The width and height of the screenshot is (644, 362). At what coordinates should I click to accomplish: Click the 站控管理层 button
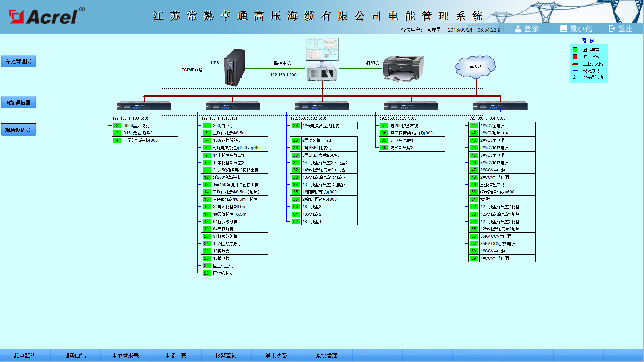[x=18, y=61]
